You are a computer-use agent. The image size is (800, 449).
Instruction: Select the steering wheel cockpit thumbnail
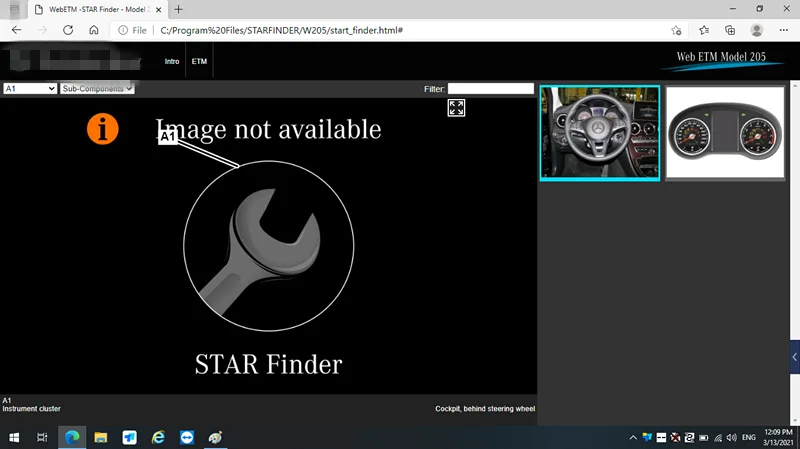click(599, 133)
